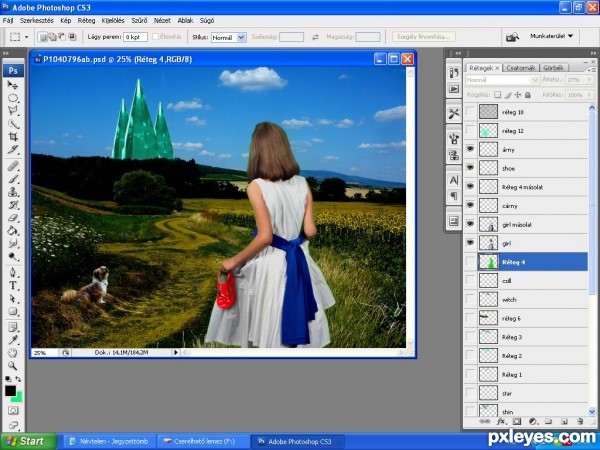Open the Fájl menu
The width and height of the screenshot is (600, 450).
(8, 20)
